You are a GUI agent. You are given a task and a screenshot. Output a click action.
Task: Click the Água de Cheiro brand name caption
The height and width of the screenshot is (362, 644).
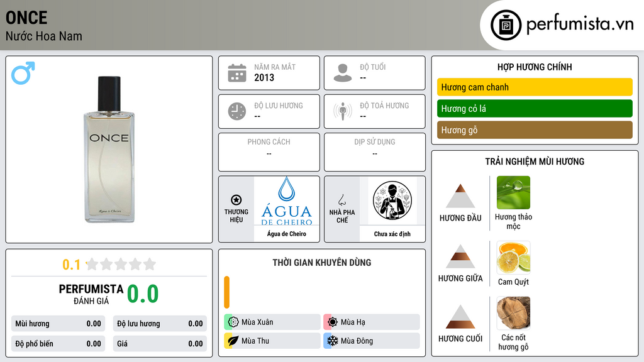click(287, 234)
